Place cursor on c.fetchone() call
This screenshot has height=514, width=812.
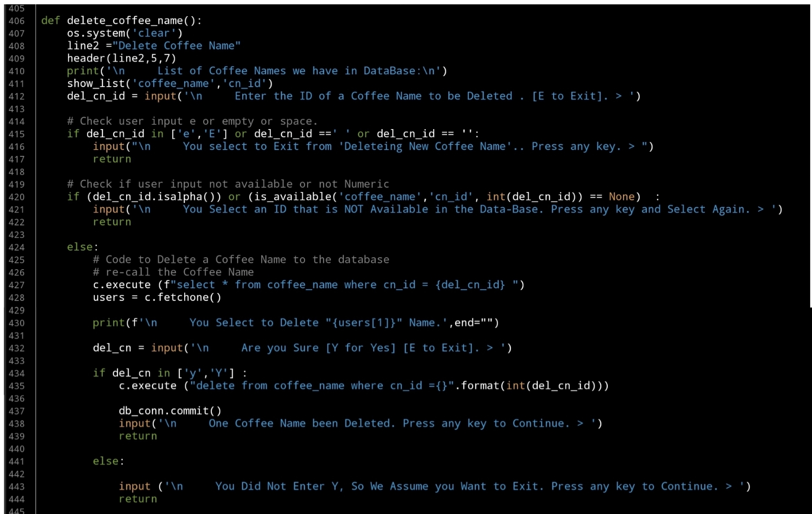pyautogui.click(x=183, y=298)
